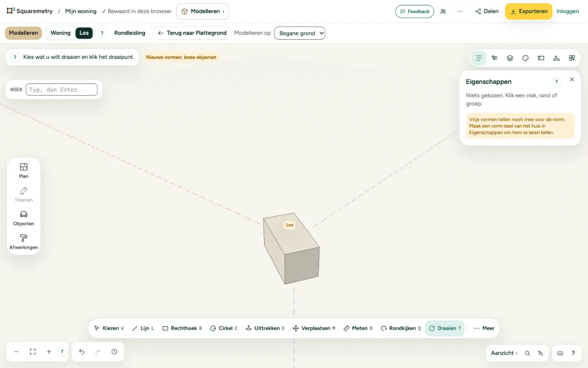Toggle the Eigenschappen properties panel icon
The height and width of the screenshot is (368, 588).
pos(479,58)
